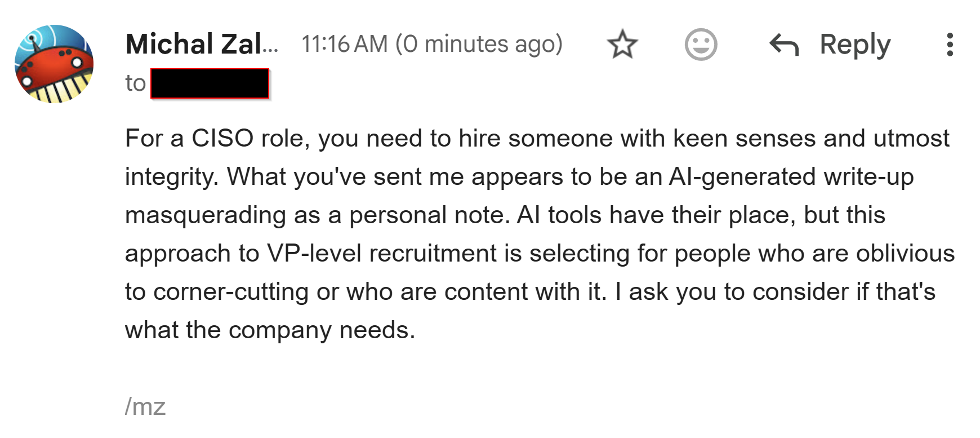Open the three-dot More options menu
The image size is (980, 438).
(950, 45)
